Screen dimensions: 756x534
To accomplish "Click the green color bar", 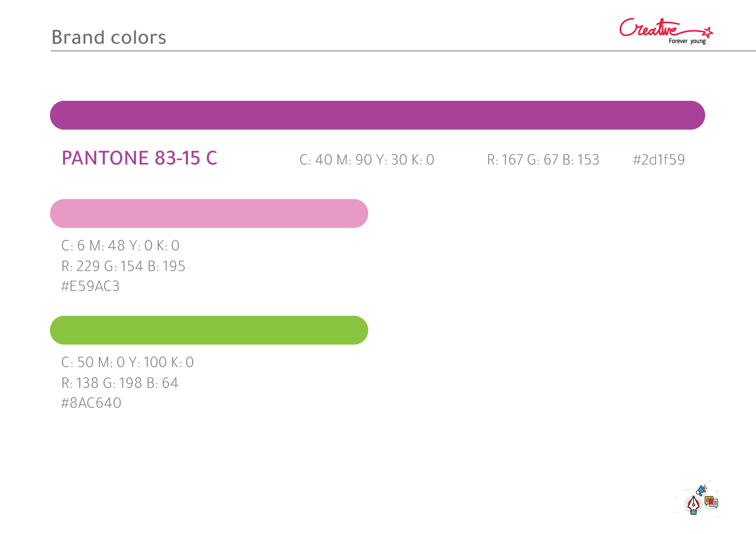I will coord(209,330).
